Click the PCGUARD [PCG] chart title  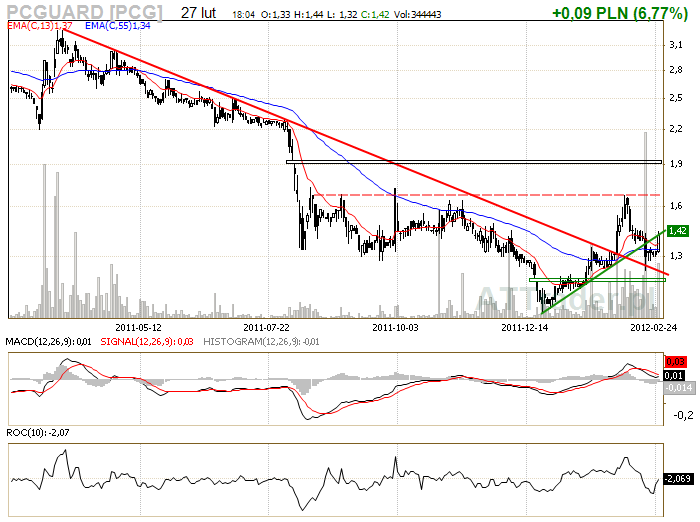pyautogui.click(x=85, y=12)
